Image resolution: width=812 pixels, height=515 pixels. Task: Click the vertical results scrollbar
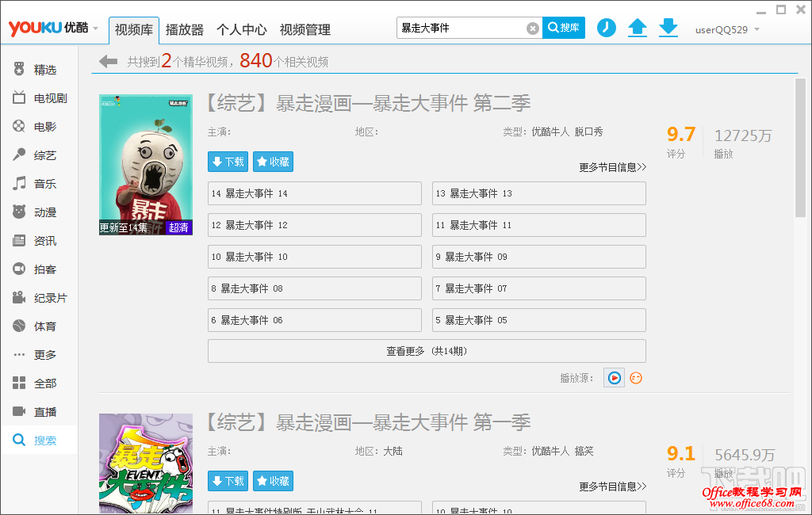tap(801, 147)
